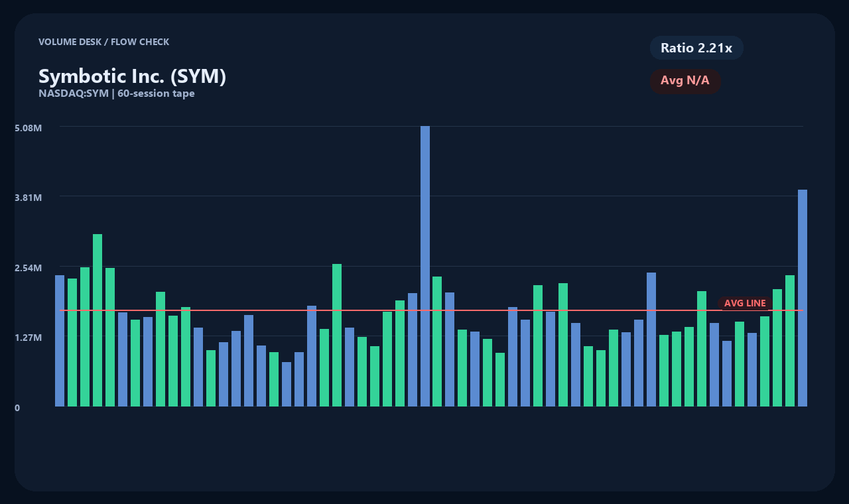Viewport: 849px width, 504px height.
Task: Click the 0 axis label
Action: (17, 408)
